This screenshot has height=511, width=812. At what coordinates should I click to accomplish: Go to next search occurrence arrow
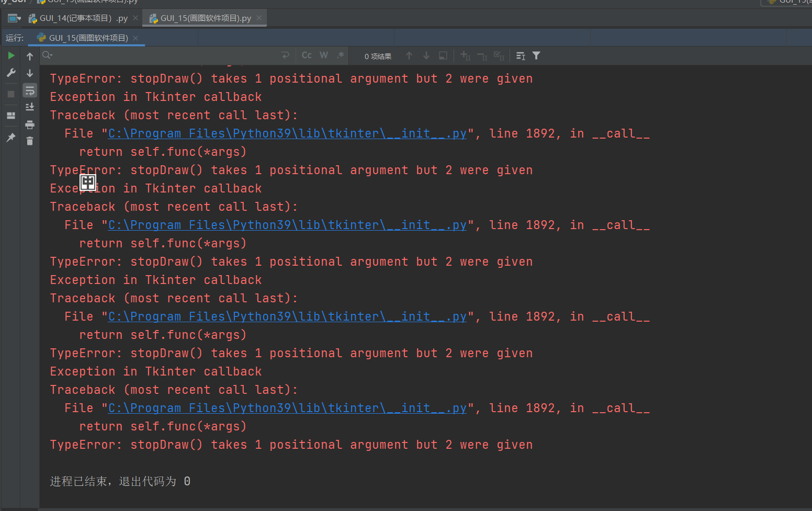(x=426, y=55)
